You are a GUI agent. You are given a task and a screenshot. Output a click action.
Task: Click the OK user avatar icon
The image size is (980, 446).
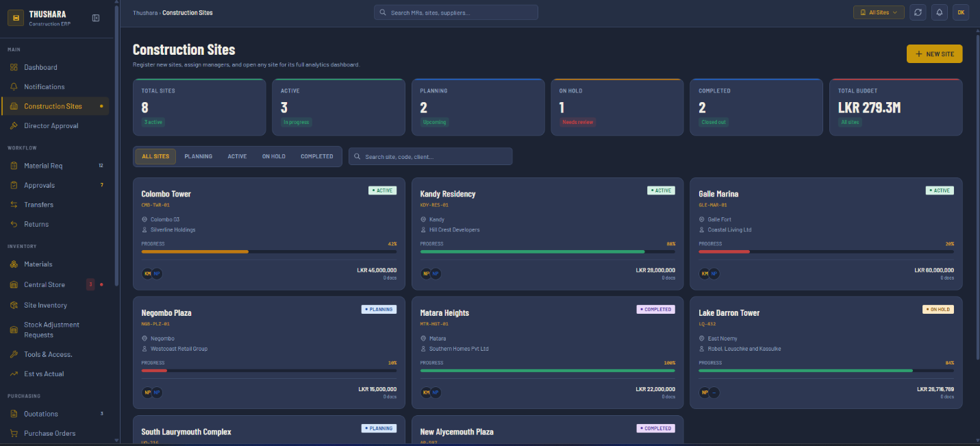coord(961,12)
